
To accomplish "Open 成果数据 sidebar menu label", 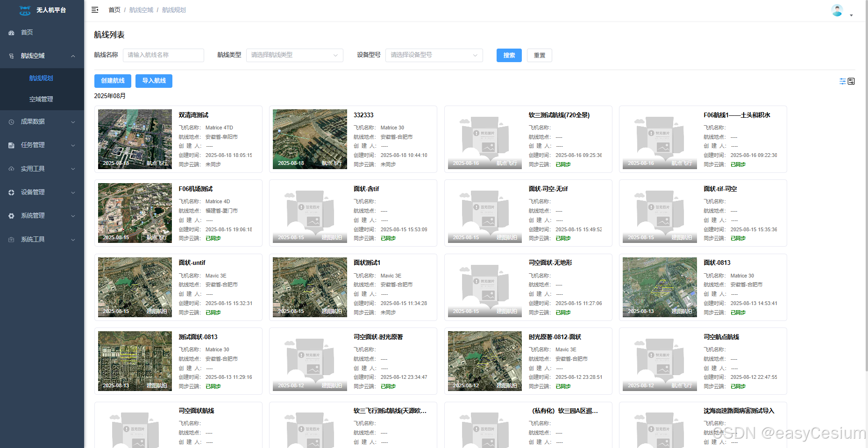I will click(x=33, y=121).
